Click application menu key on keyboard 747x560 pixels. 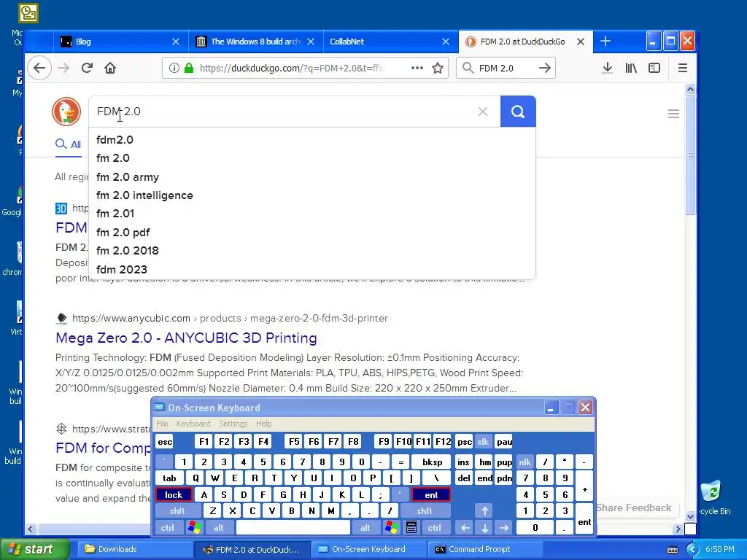(x=411, y=528)
